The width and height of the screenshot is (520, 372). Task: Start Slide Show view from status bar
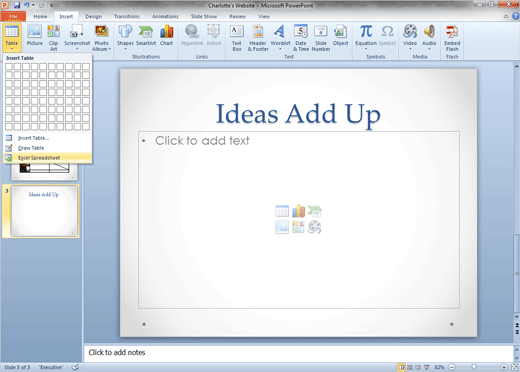426,367
